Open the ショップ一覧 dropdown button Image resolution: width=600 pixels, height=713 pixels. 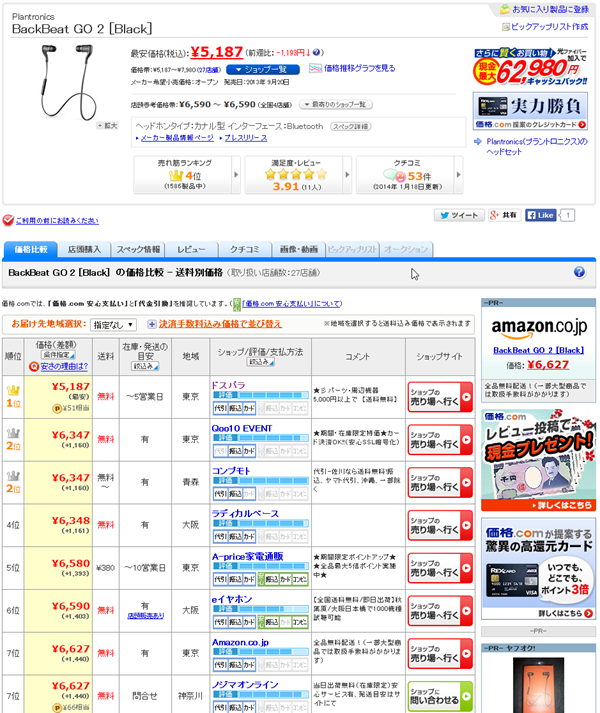(263, 70)
